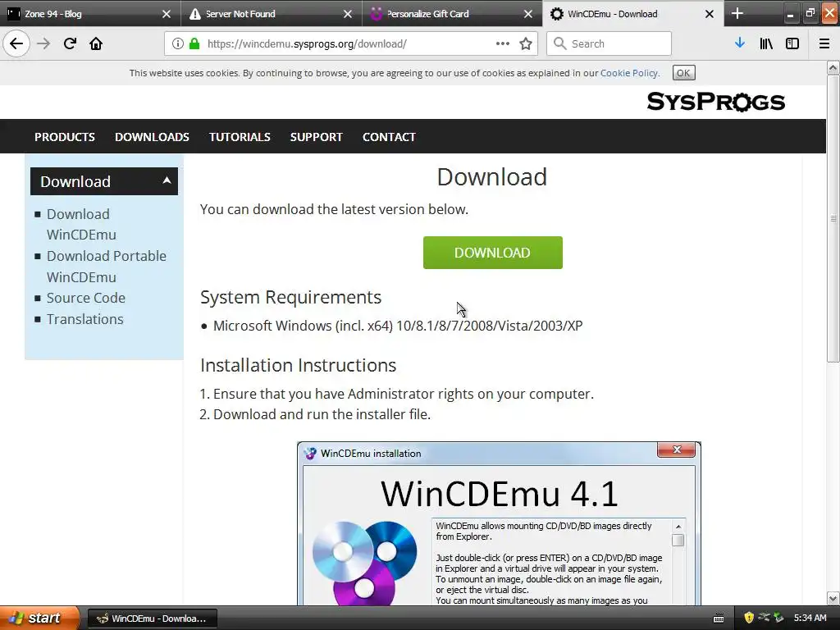This screenshot has width=840, height=630.
Task: Bookmark this page with the star
Action: coord(526,44)
